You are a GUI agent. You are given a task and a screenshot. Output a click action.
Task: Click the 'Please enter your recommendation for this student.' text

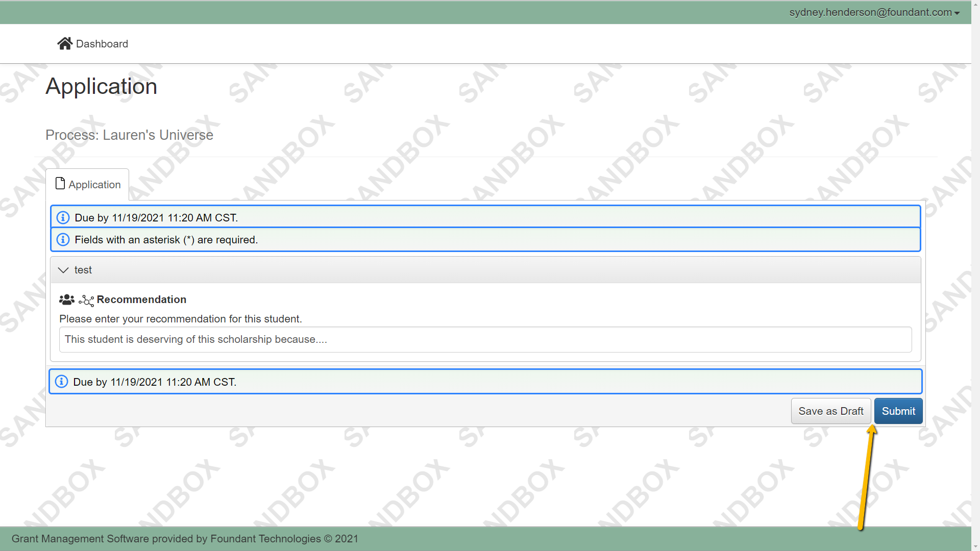(181, 319)
